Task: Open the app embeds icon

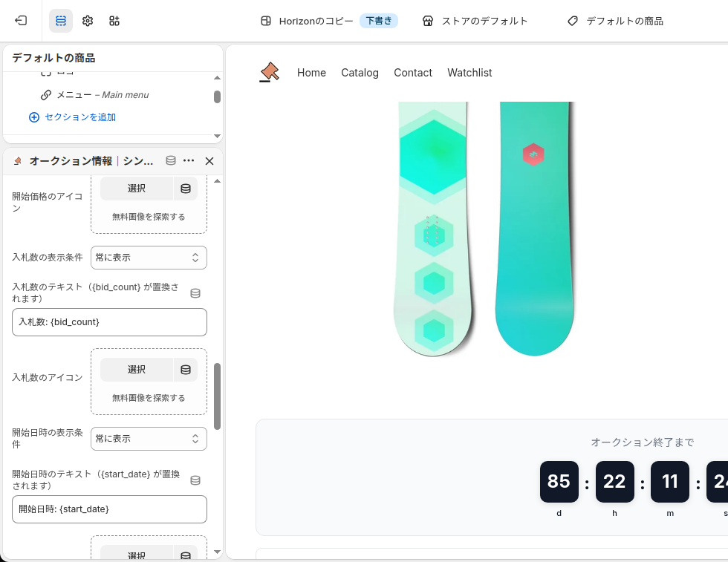Action: [x=114, y=21]
